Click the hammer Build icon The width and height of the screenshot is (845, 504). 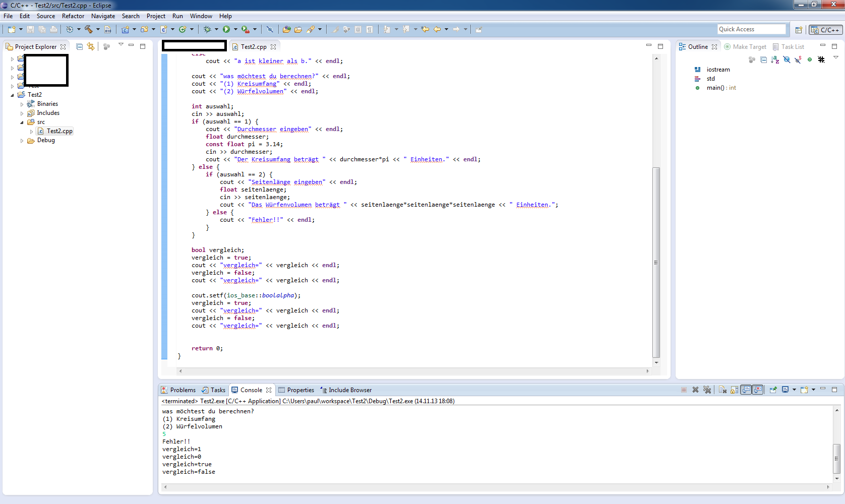(x=89, y=30)
